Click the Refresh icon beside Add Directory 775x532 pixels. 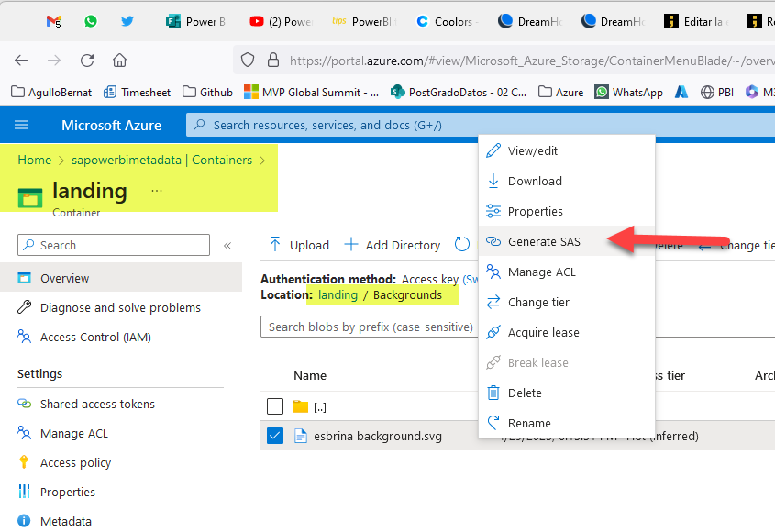462,245
